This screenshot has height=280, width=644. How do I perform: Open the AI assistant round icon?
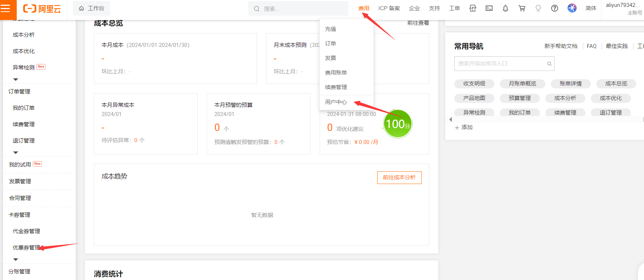[572, 8]
